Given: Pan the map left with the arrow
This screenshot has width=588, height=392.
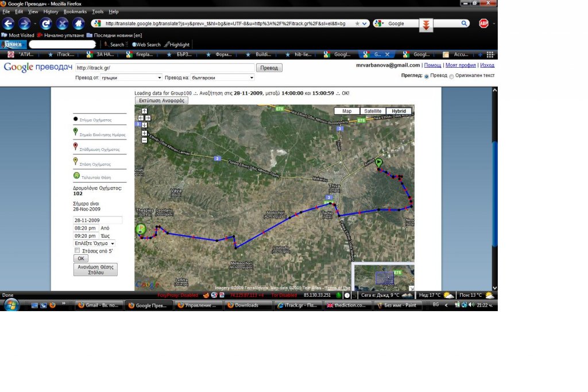Looking at the screenshot, I should 141,118.
